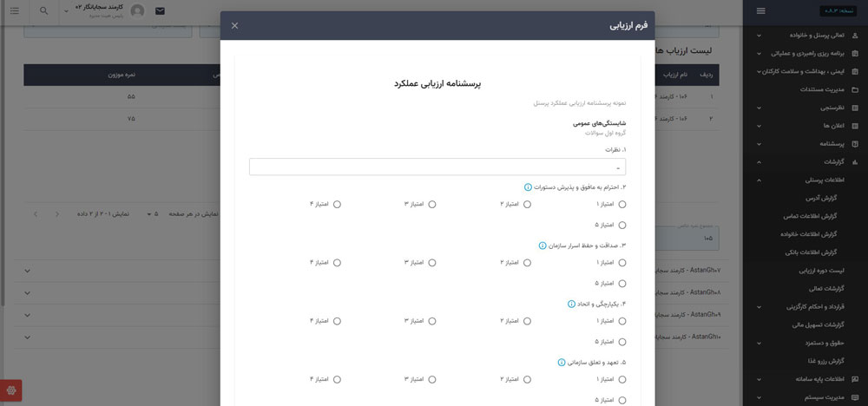Select امتیاز ۱ for احترام به مافوق question
Image resolution: width=868 pixels, height=406 pixels.
[x=622, y=205]
